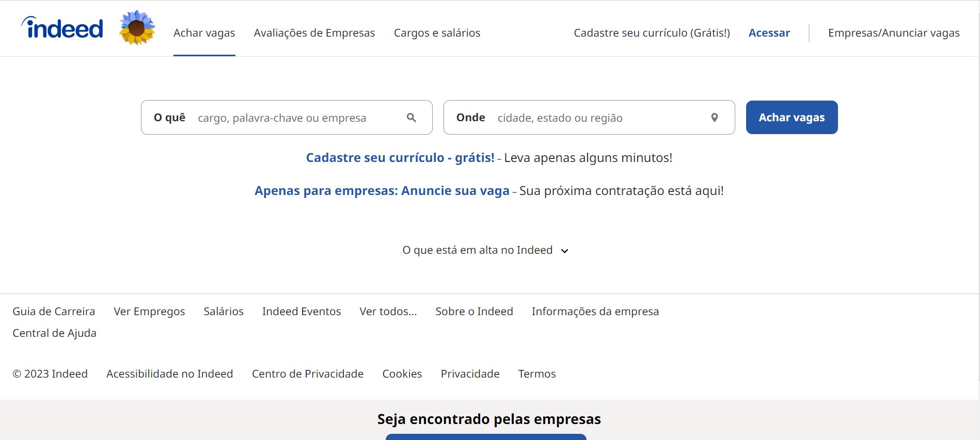Open Empresas/Anunciar vagas
980x440 pixels.
click(893, 32)
